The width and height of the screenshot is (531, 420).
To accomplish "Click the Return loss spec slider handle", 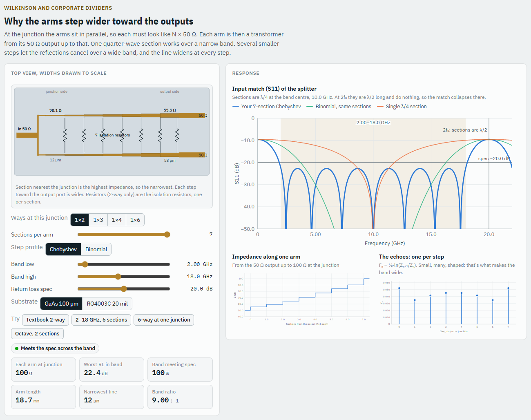I will point(124,289).
